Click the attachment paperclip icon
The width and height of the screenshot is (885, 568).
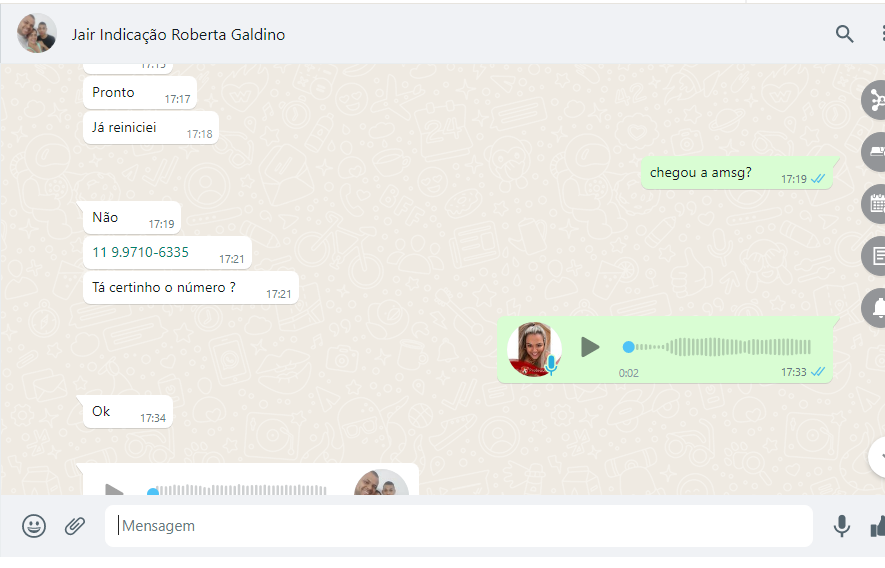(x=75, y=526)
